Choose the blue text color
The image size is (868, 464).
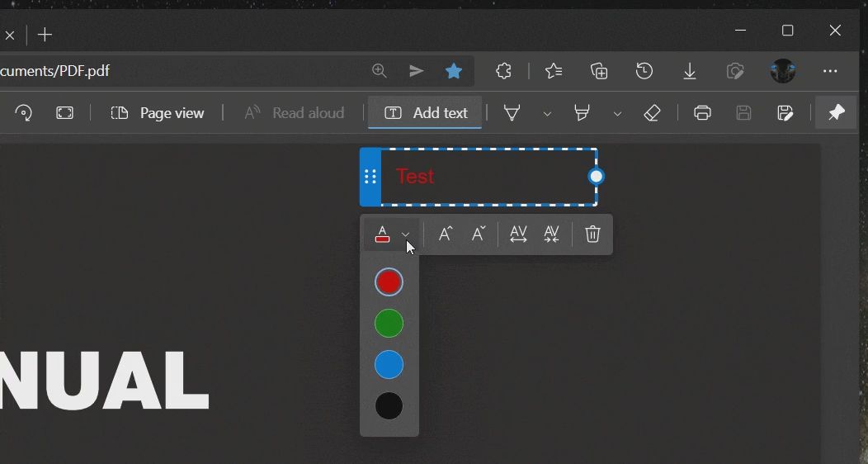pos(389,365)
